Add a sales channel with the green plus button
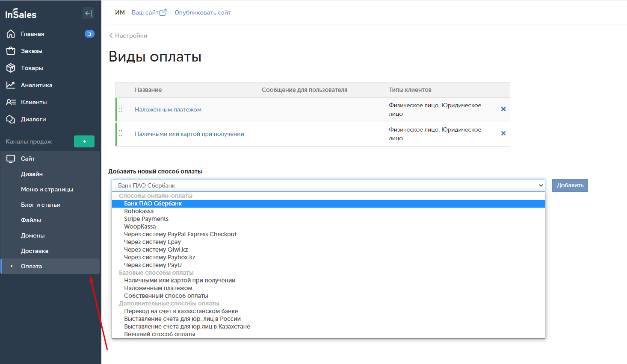Screen dimensions: 627x364 point(84,141)
